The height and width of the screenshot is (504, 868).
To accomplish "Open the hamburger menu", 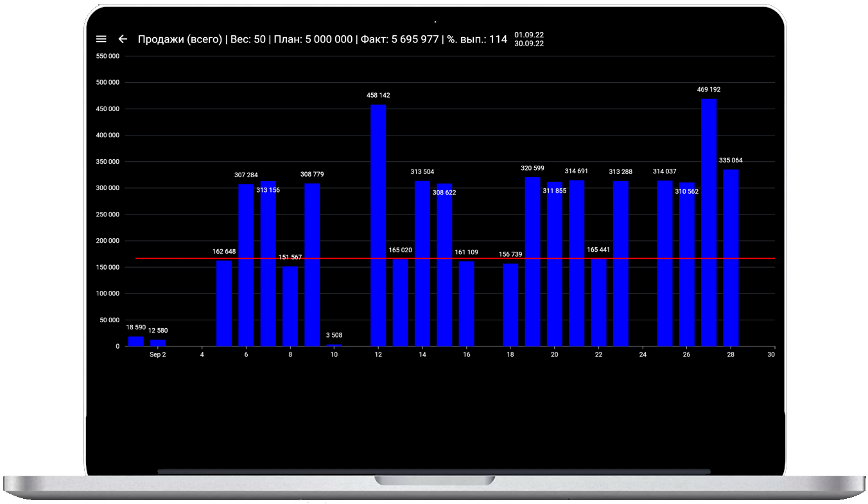I will click(x=101, y=39).
